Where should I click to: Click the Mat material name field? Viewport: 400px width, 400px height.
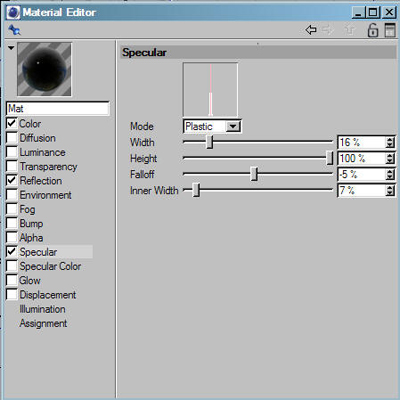[x=58, y=109]
